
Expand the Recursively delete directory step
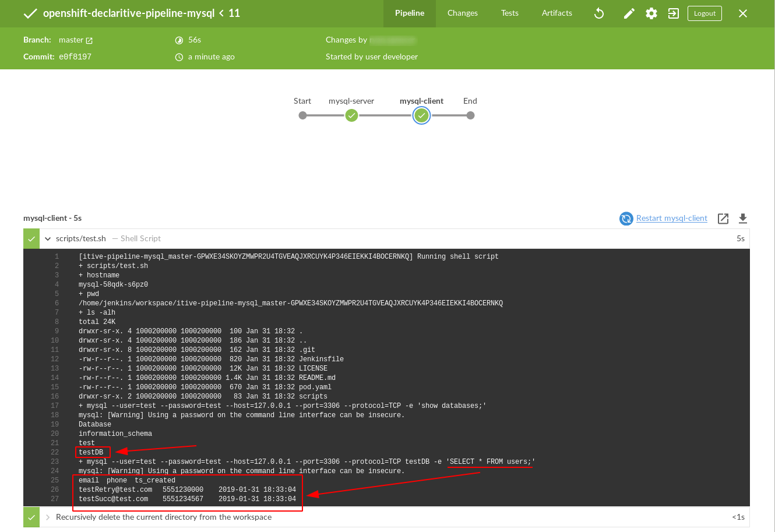(48, 517)
